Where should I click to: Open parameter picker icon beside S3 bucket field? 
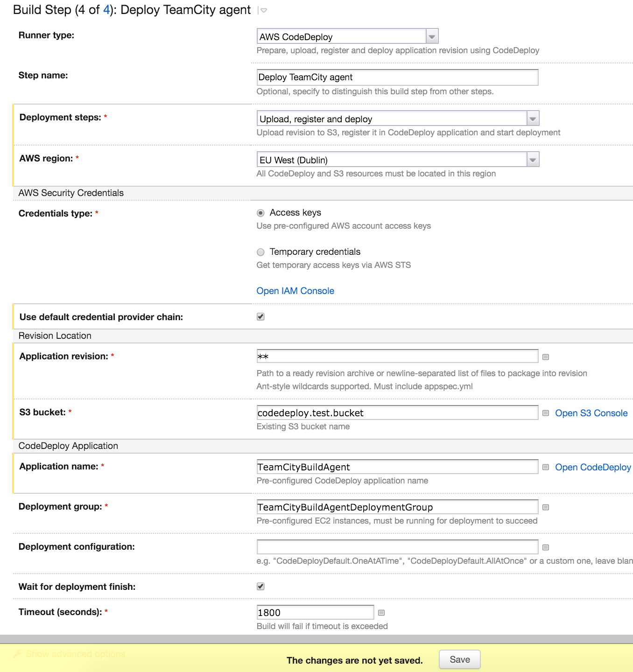546,413
